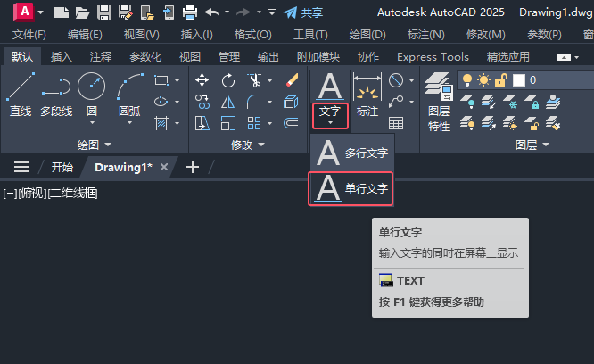Image resolution: width=594 pixels, height=364 pixels.
Task: Select the Arc (圆弧) tool
Action: [129, 86]
